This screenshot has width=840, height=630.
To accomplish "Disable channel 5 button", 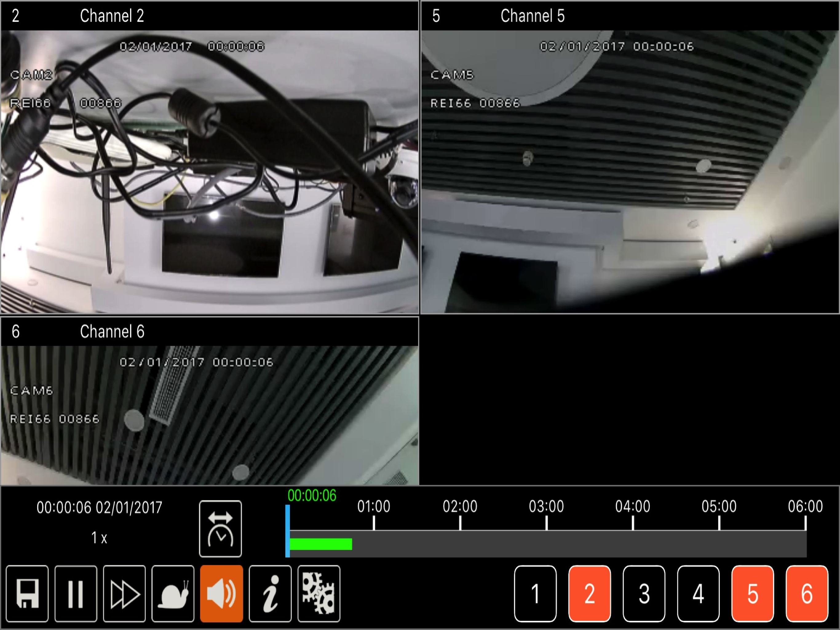I will click(x=753, y=593).
